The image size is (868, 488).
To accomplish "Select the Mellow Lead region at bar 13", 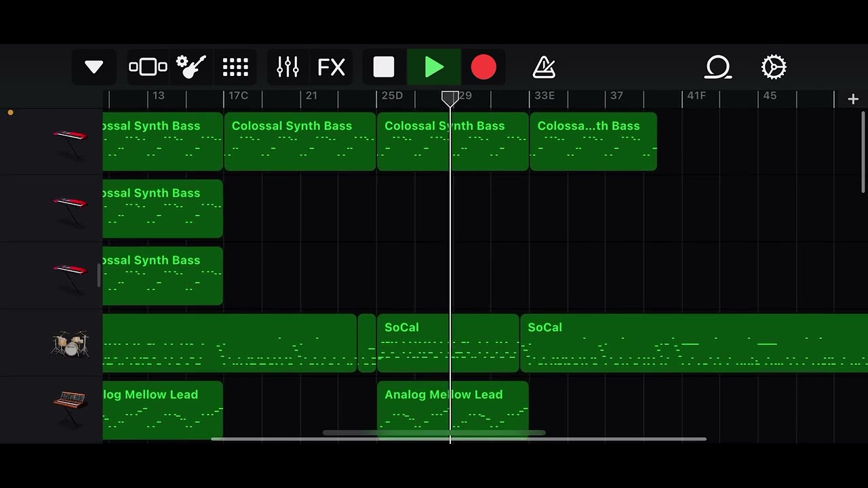I will pyautogui.click(x=163, y=410).
